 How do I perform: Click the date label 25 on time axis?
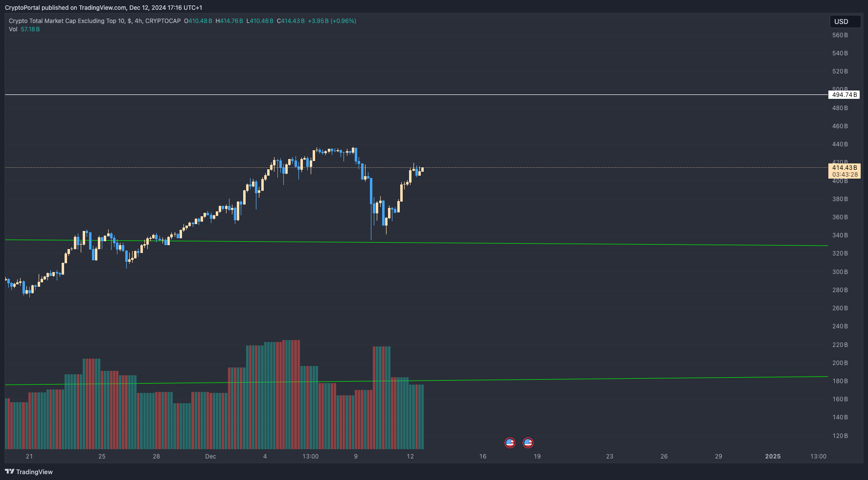[102, 457]
